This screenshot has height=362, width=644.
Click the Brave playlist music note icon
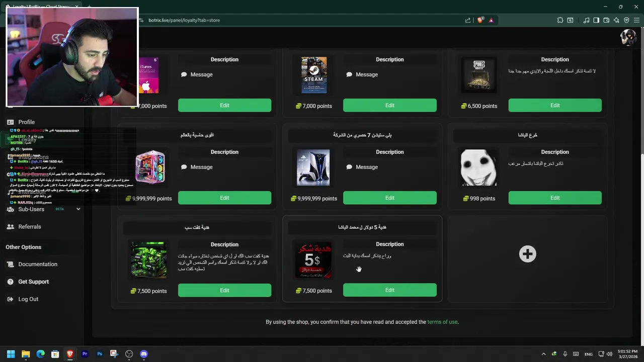point(586,20)
